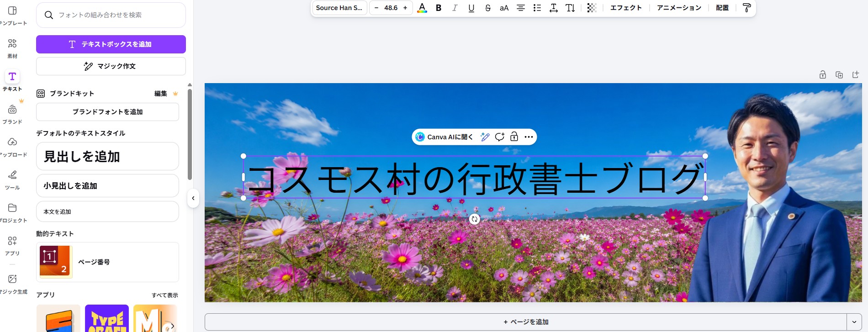
Task: Open the letter and line spacing options
Action: point(554,8)
